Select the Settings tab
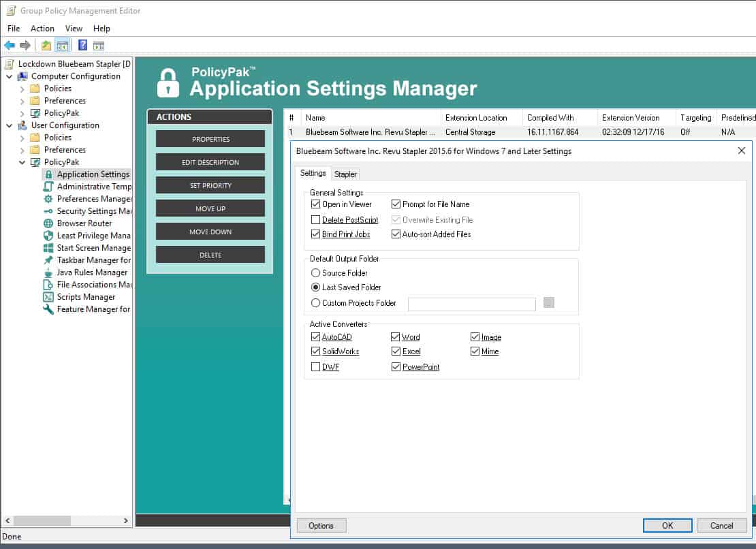Screen dimensions: 756x549 (x=313, y=173)
